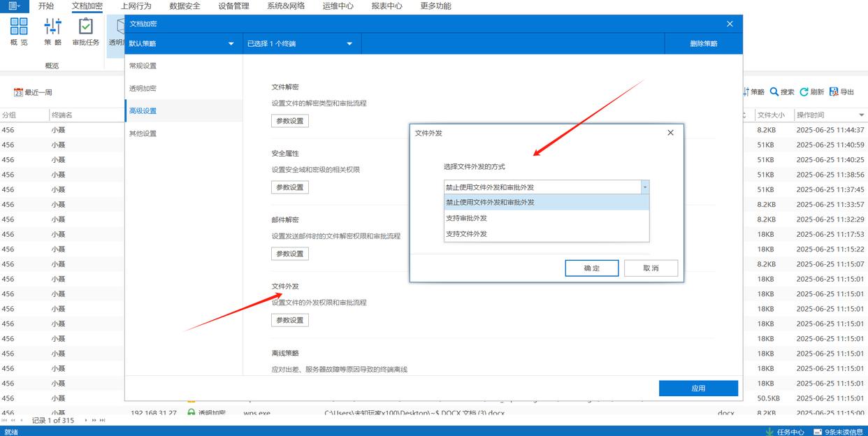Click the 文件大小 column header
Viewport: 868px width, 436px height.
click(x=773, y=115)
